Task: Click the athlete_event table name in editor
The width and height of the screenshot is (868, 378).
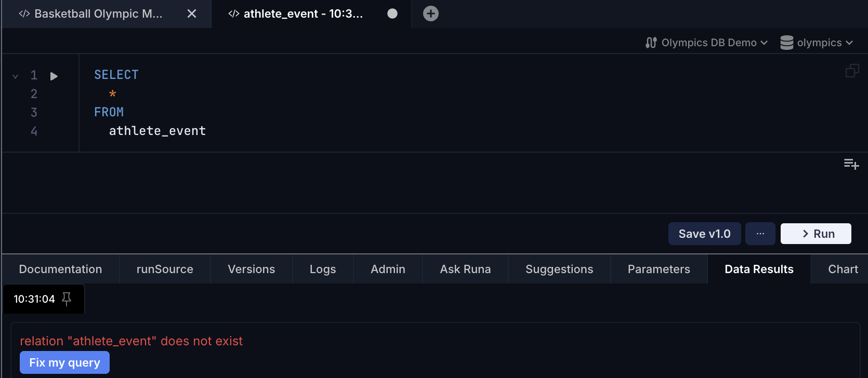Action: (157, 131)
